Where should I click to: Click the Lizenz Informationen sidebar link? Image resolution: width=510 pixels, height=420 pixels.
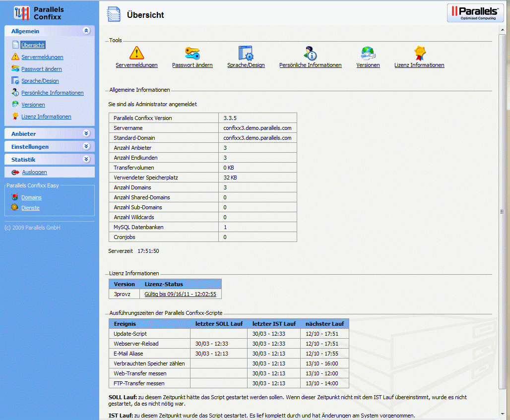click(46, 117)
